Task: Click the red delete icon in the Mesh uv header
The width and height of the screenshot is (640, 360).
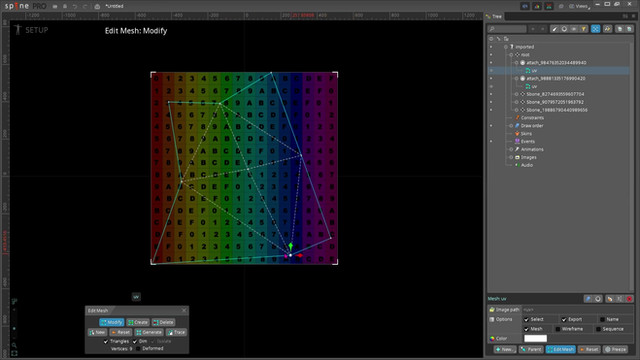Action: [x=629, y=299]
